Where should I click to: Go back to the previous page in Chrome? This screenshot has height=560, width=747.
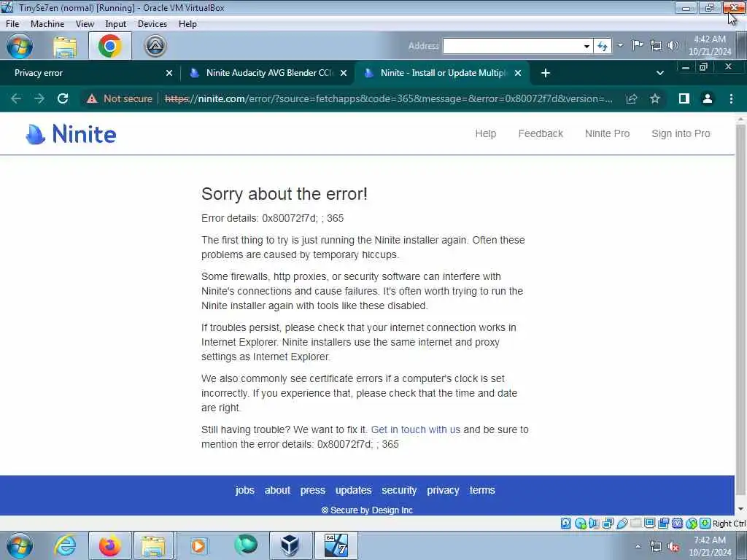16,98
